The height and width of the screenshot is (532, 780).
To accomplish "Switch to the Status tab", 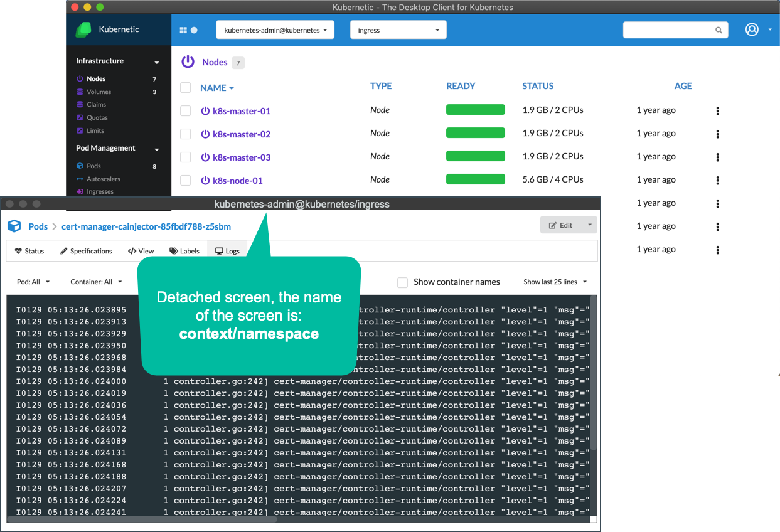I will [x=29, y=251].
